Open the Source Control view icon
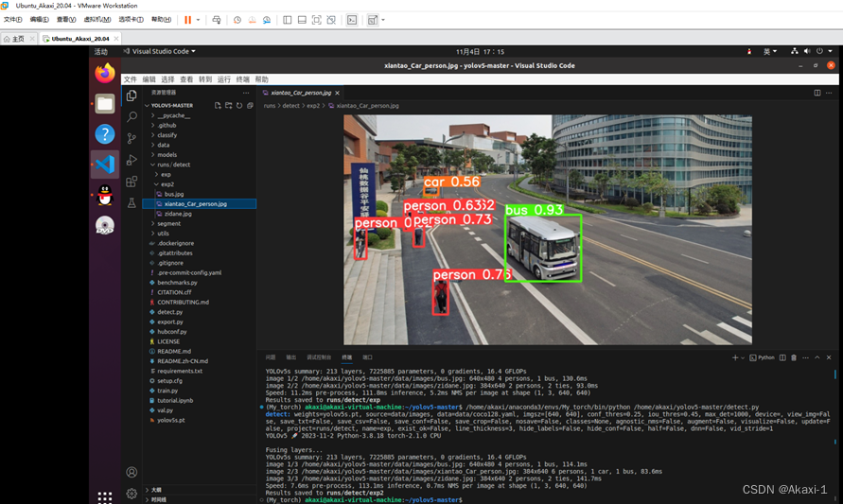The image size is (843, 504). tap(132, 138)
